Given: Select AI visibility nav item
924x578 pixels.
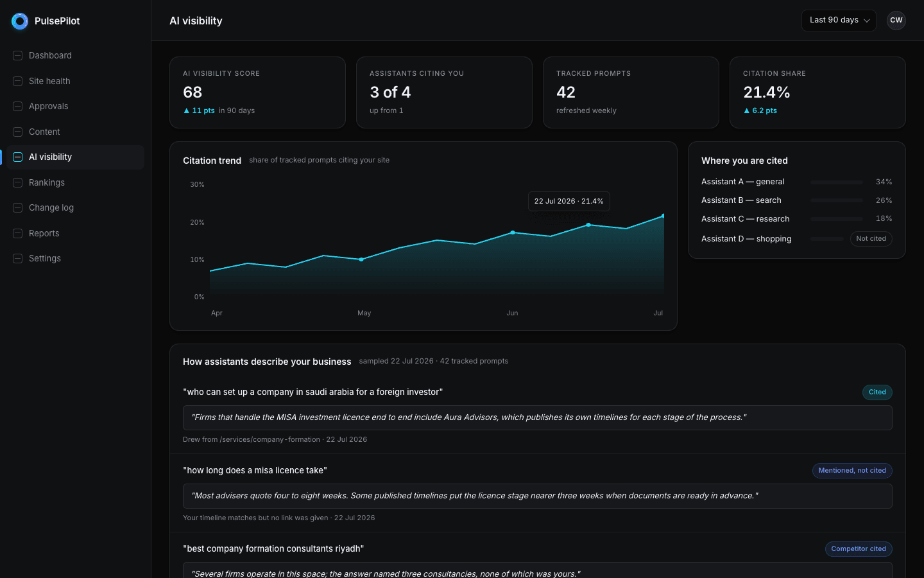Looking at the screenshot, I should coord(75,157).
